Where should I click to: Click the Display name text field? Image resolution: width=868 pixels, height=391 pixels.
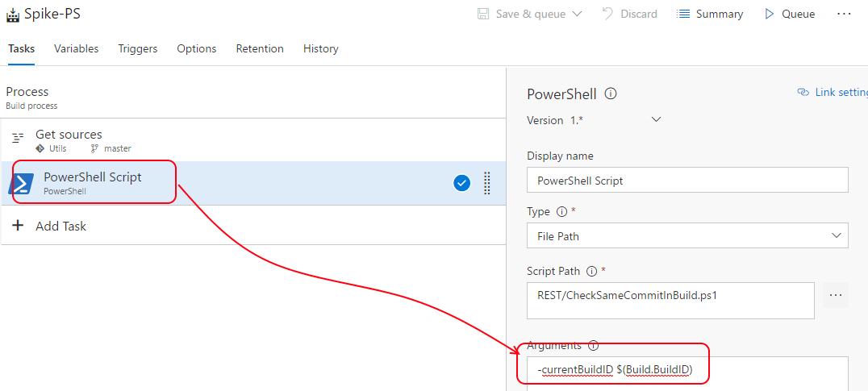(x=687, y=180)
